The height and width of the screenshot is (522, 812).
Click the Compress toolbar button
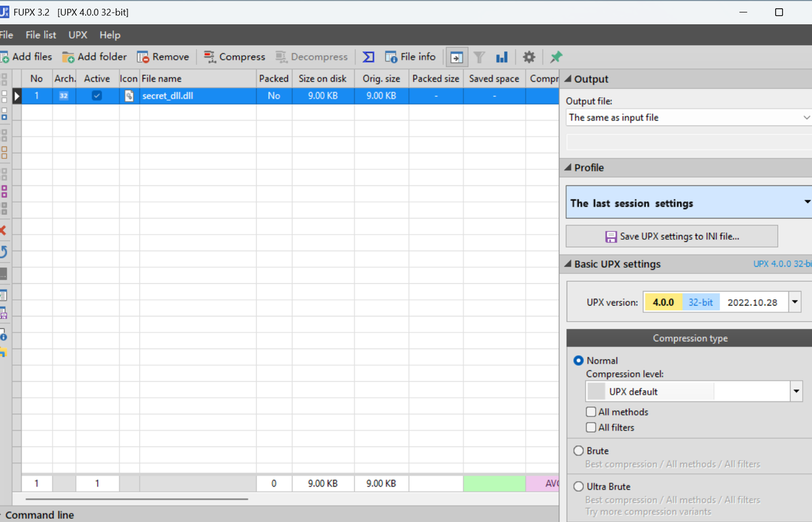point(234,57)
